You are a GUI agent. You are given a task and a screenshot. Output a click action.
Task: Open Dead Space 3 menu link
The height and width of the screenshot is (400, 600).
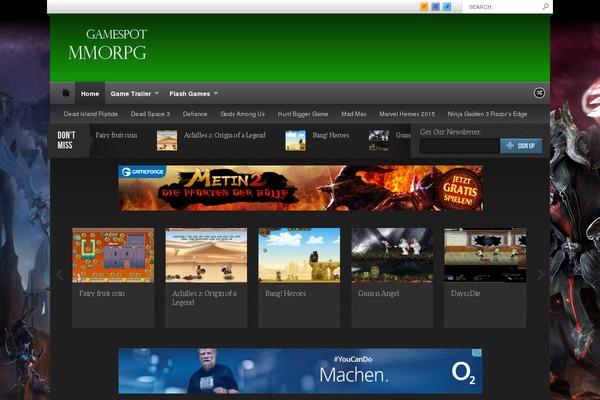pos(150,114)
